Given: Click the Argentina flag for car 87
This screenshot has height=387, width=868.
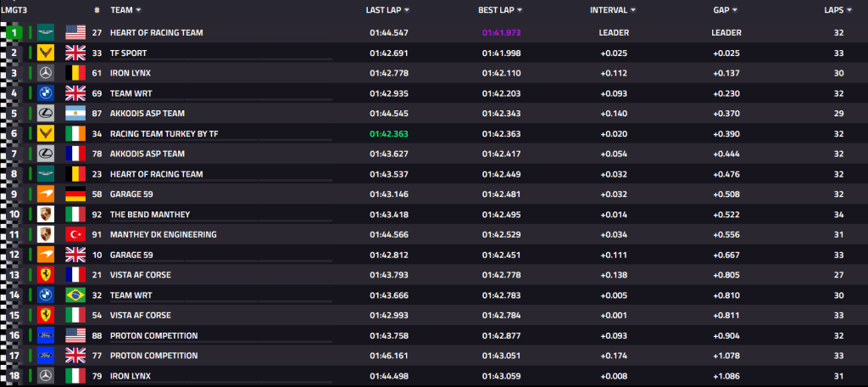Looking at the screenshot, I should (x=75, y=114).
